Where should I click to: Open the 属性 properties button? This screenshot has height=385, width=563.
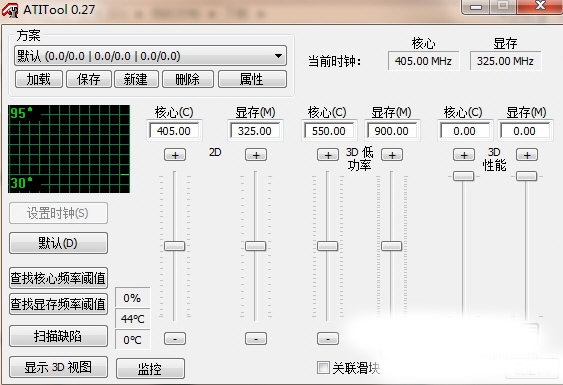[x=252, y=79]
